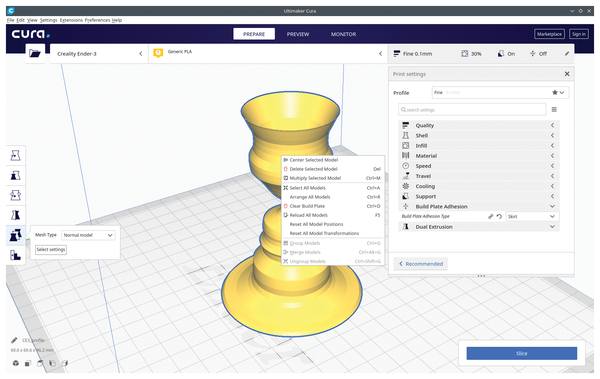The height and width of the screenshot is (379, 600).
Task: Switch to the PREVIEW tab
Action: pos(298,34)
